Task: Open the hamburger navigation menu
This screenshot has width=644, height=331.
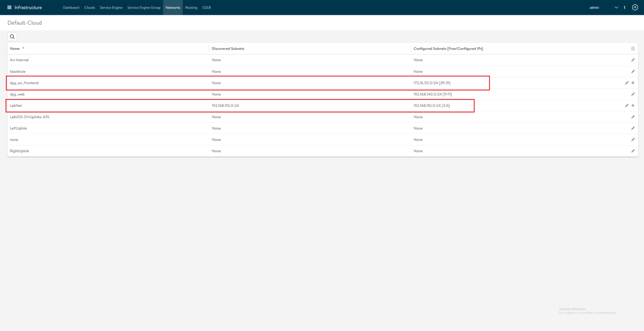Action: pos(9,7)
